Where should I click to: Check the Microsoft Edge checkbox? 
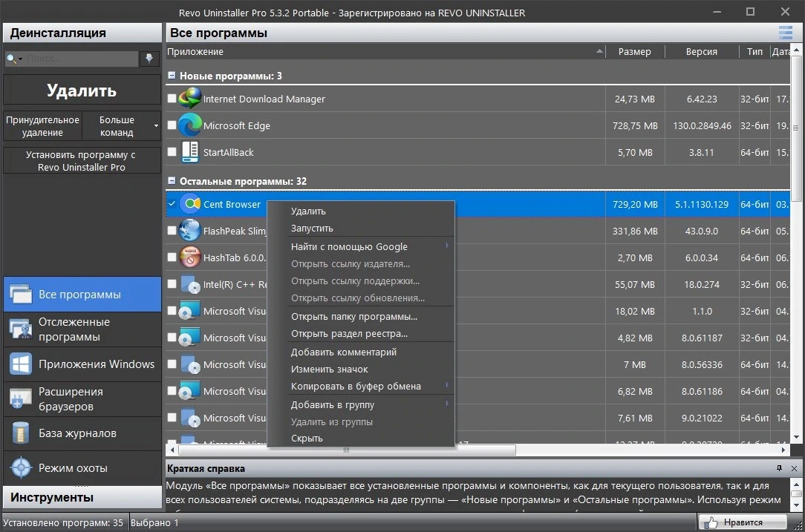[172, 125]
